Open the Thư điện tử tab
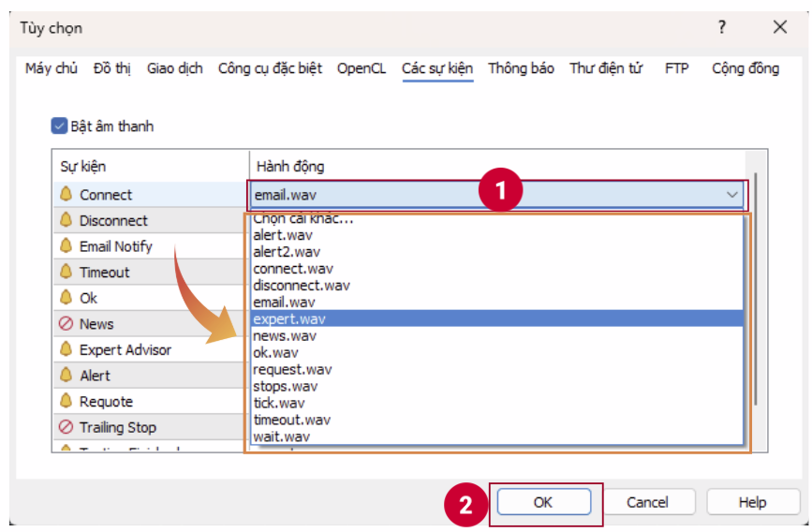 coord(606,68)
